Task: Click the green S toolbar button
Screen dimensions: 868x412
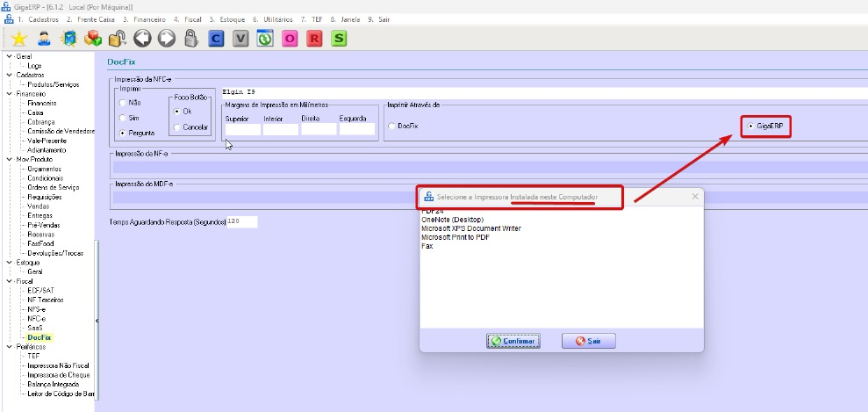Action: tap(339, 38)
